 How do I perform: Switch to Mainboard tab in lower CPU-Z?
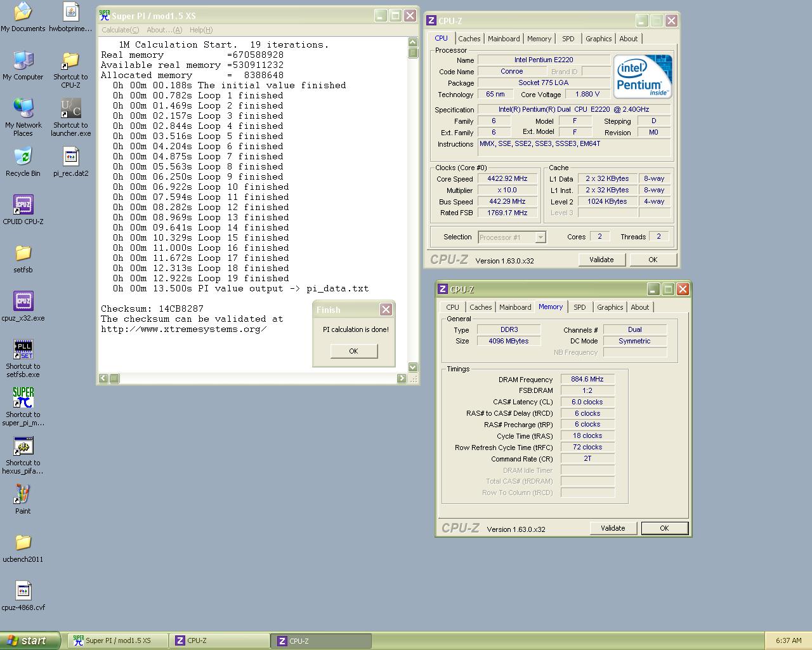pyautogui.click(x=515, y=307)
